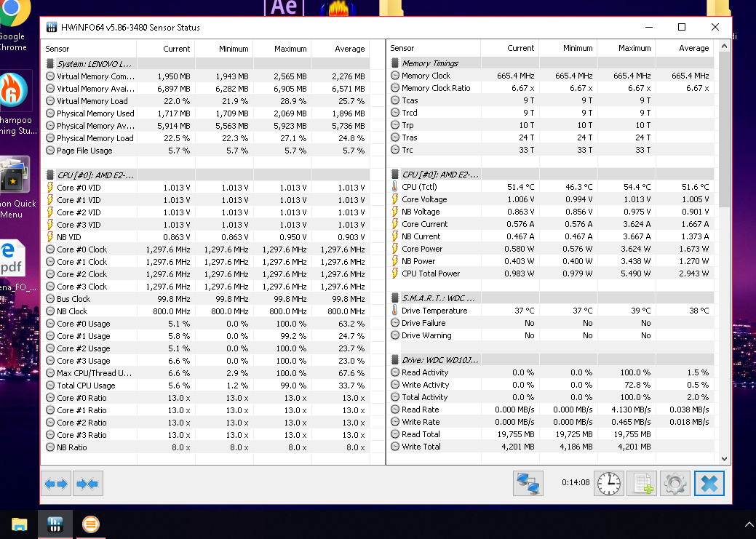The image size is (756, 539).
Task: Show hidden tray icons chevron
Action: pos(749,524)
